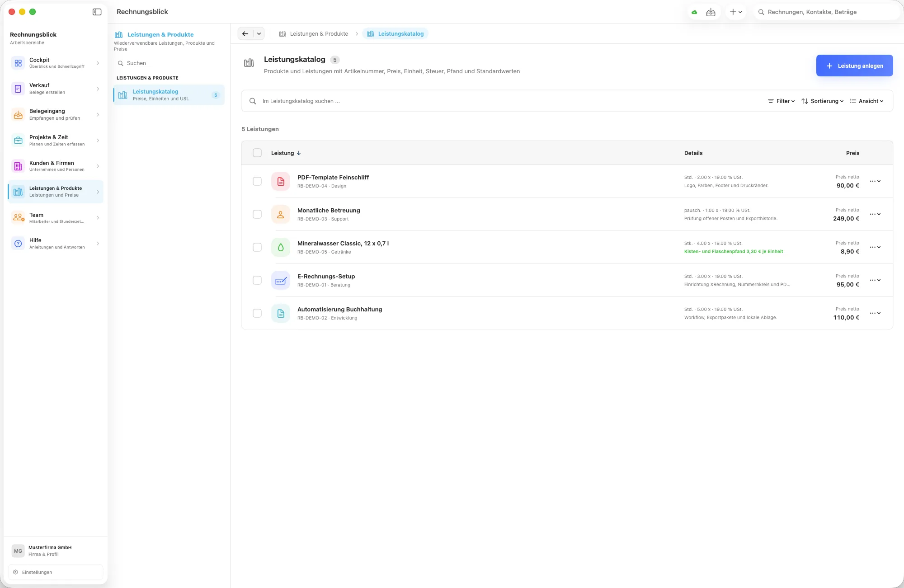Sort by the Leistung column header

click(286, 153)
